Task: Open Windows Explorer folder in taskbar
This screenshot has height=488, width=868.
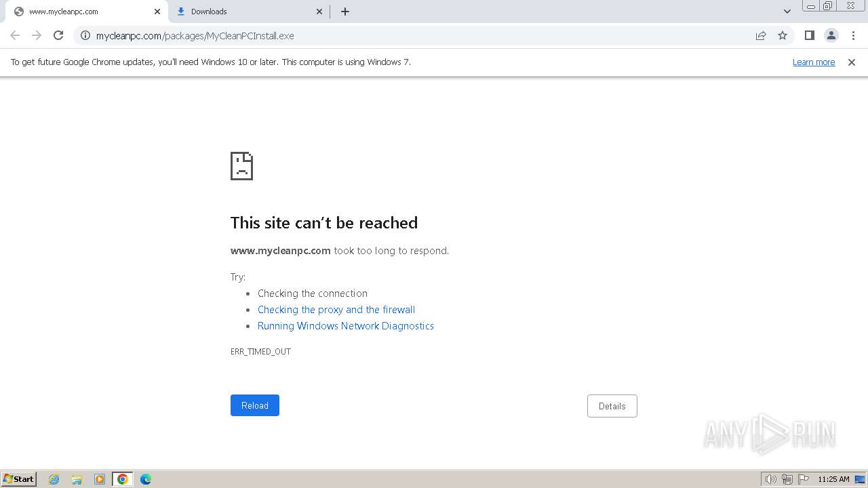Action: (x=77, y=479)
